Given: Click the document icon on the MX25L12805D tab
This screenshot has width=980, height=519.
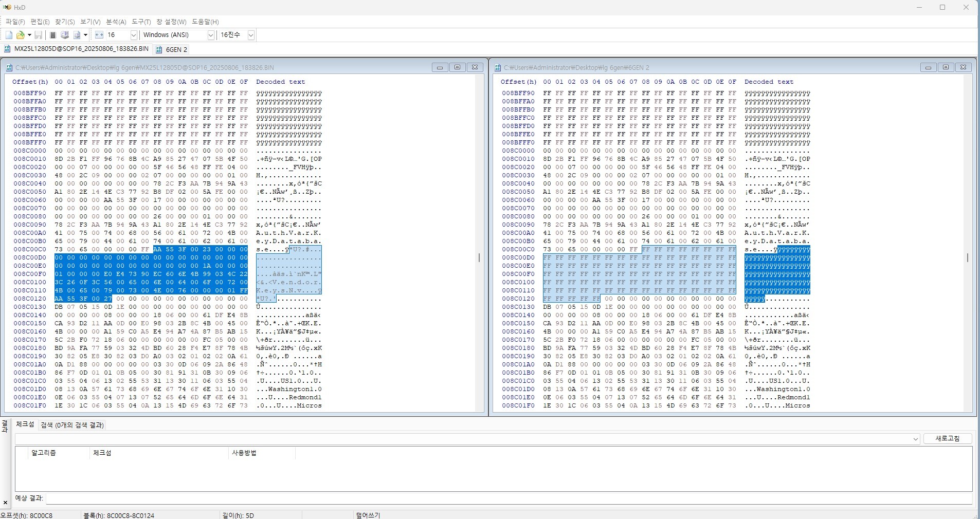Looking at the screenshot, I should (7, 49).
